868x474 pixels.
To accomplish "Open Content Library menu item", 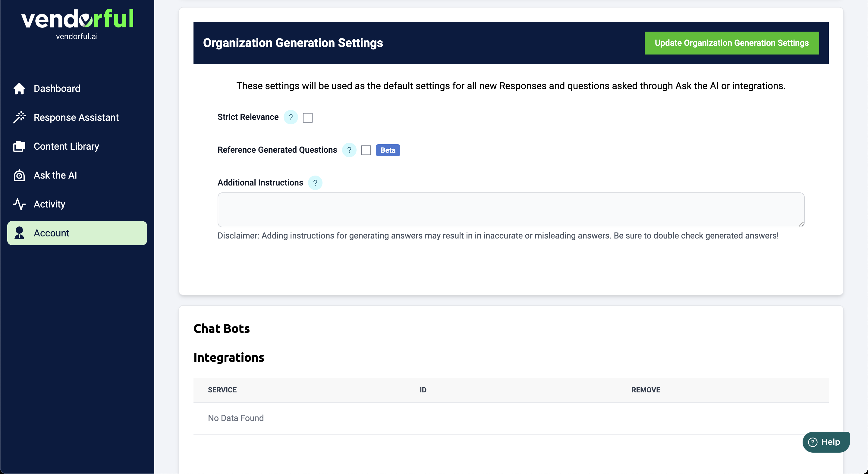I will coord(66,146).
